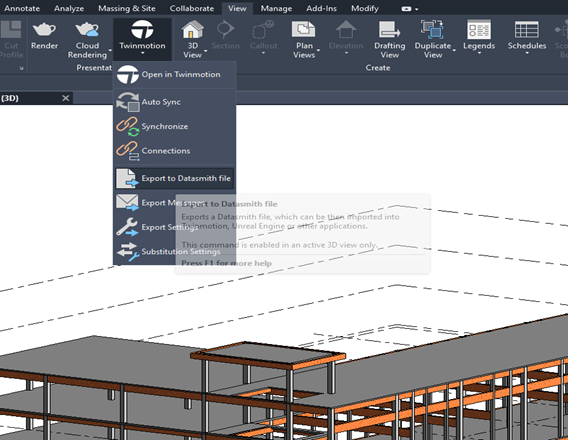Image resolution: width=568 pixels, height=440 pixels.
Task: Switch to the Annotate ribbon tab
Action: pyautogui.click(x=22, y=8)
